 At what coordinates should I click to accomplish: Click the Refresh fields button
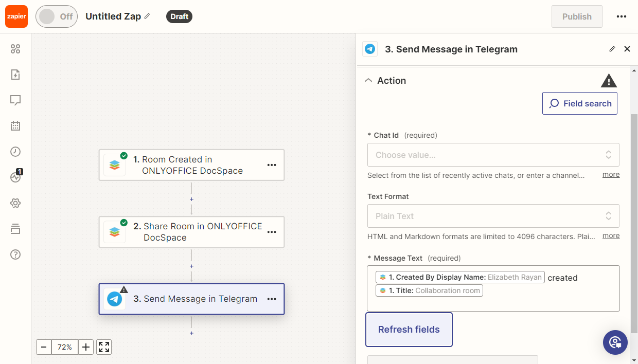point(409,330)
